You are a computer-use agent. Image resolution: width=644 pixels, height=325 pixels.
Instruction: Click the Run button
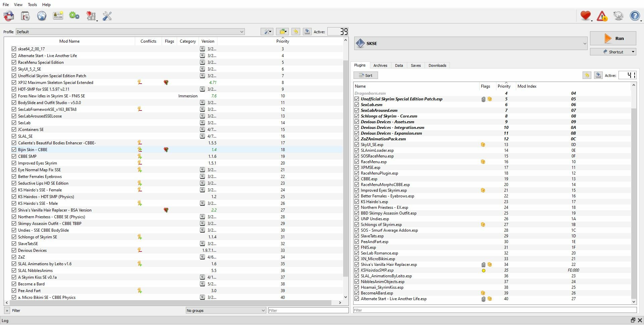pos(613,38)
